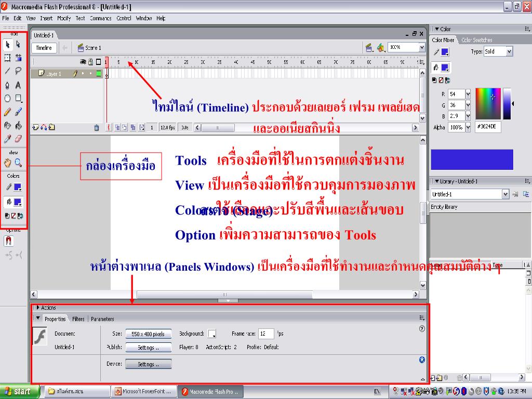Click the Background color swatch in Properties
Screen dimensions: 532x399
[x=212, y=334]
